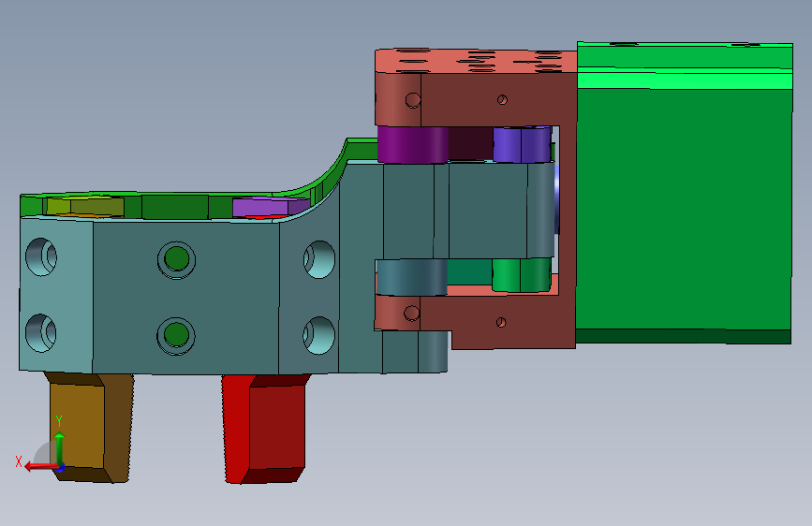The image size is (812, 526).
Task: Click the green roller in the lower bracket
Action: tap(521, 275)
